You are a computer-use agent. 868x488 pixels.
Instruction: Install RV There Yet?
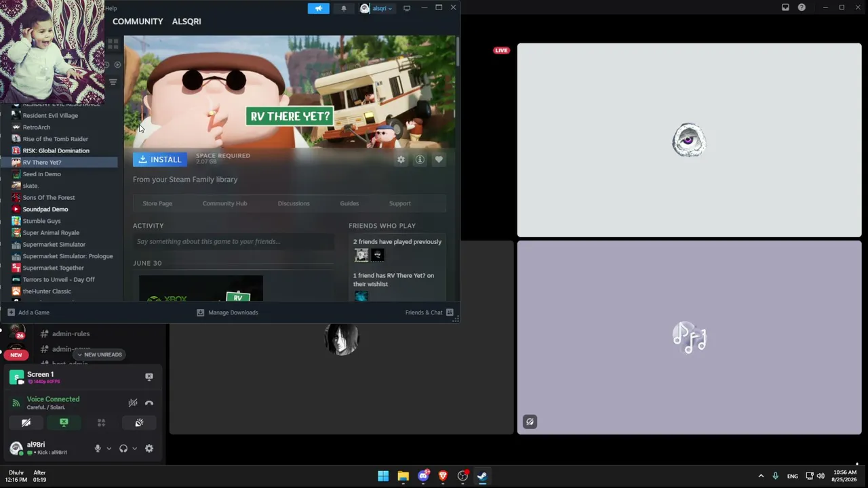click(x=160, y=159)
